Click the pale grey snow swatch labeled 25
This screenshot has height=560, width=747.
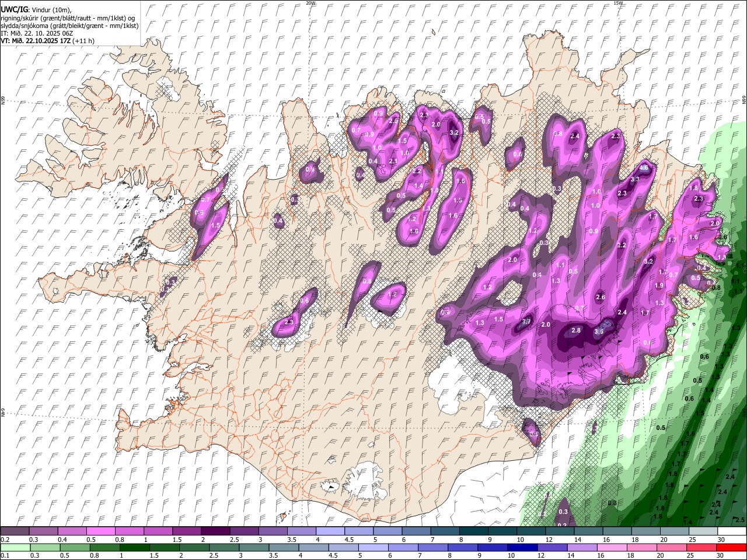[703, 531]
